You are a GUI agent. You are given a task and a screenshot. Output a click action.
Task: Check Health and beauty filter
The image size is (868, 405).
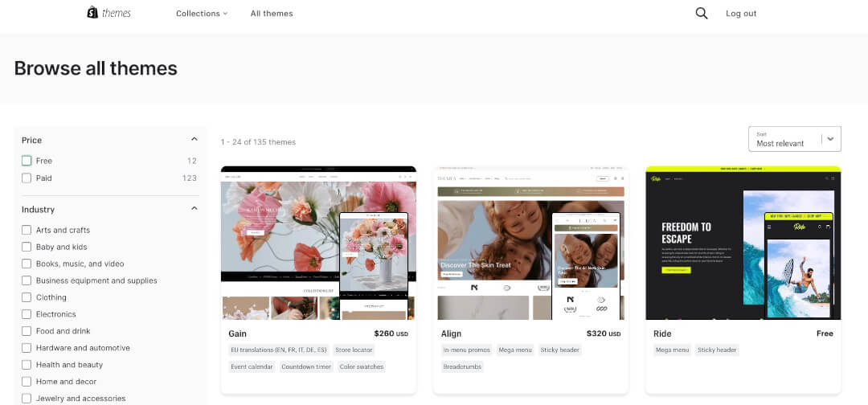click(27, 365)
